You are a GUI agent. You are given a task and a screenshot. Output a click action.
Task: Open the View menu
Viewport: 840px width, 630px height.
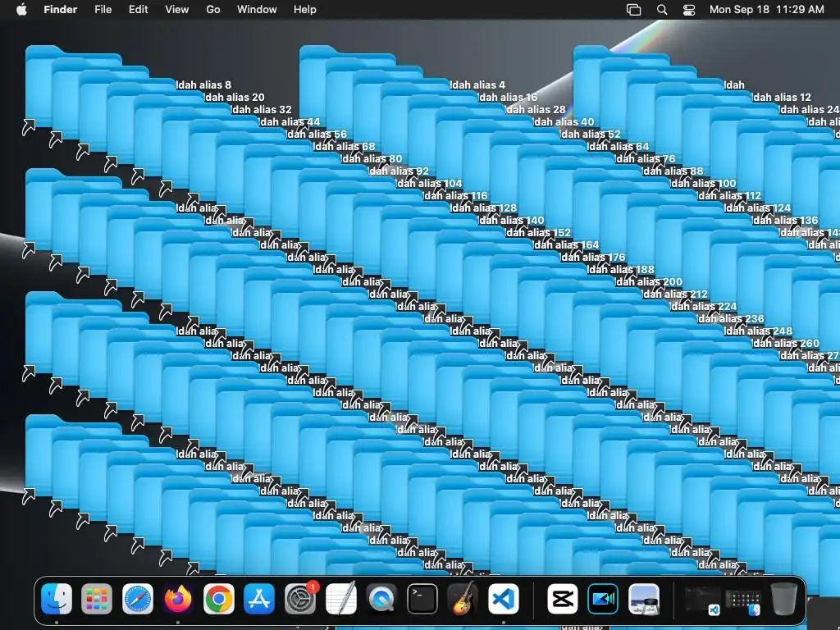(177, 10)
